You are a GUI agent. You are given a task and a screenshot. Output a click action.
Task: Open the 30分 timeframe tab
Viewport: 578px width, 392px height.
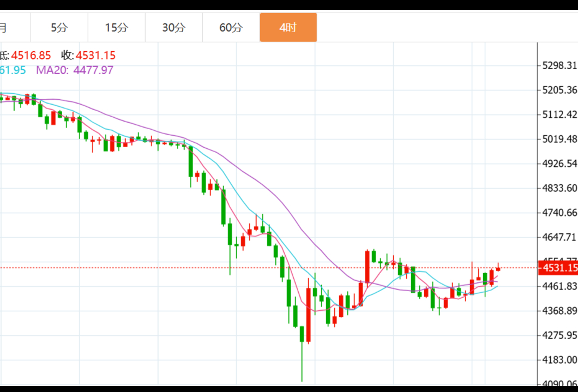tap(173, 28)
